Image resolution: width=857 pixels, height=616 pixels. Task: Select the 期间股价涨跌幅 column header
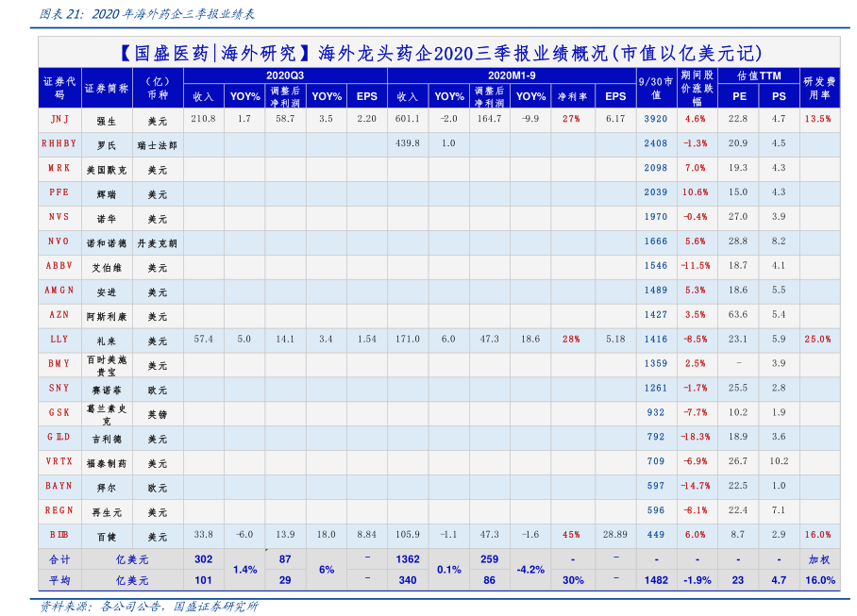[697, 88]
